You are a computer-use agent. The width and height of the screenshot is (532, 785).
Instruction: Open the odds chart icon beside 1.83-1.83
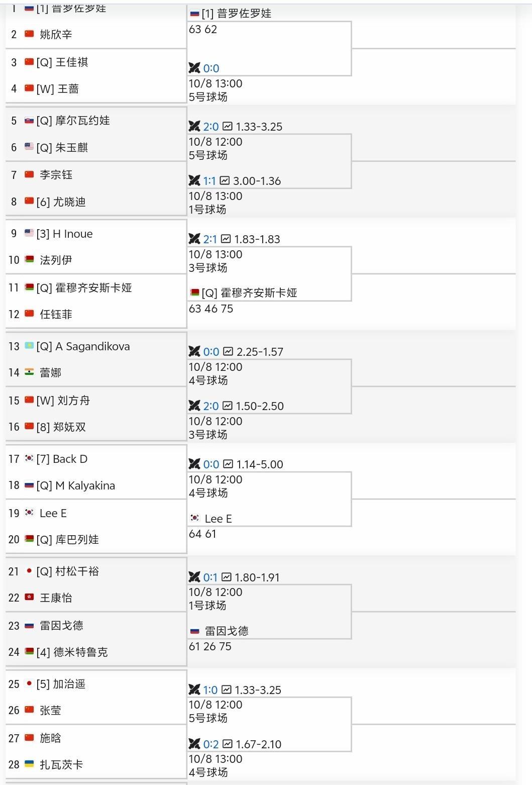pyautogui.click(x=226, y=239)
